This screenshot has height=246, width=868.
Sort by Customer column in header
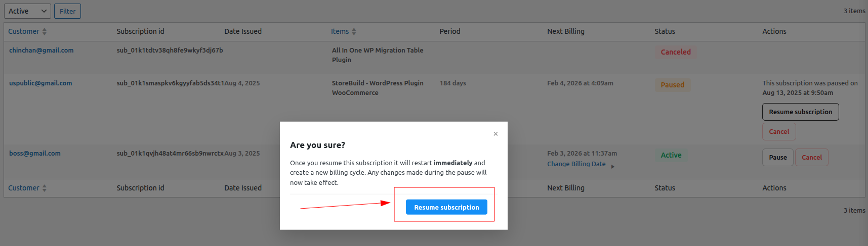24,31
